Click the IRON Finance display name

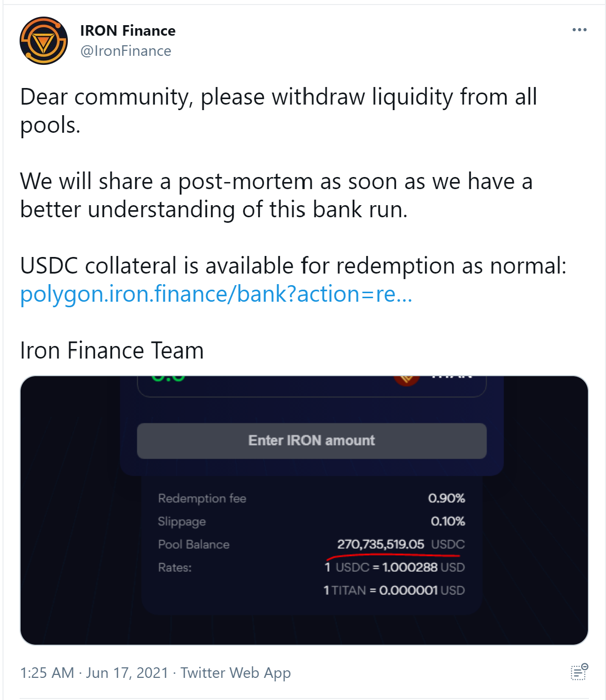(128, 31)
